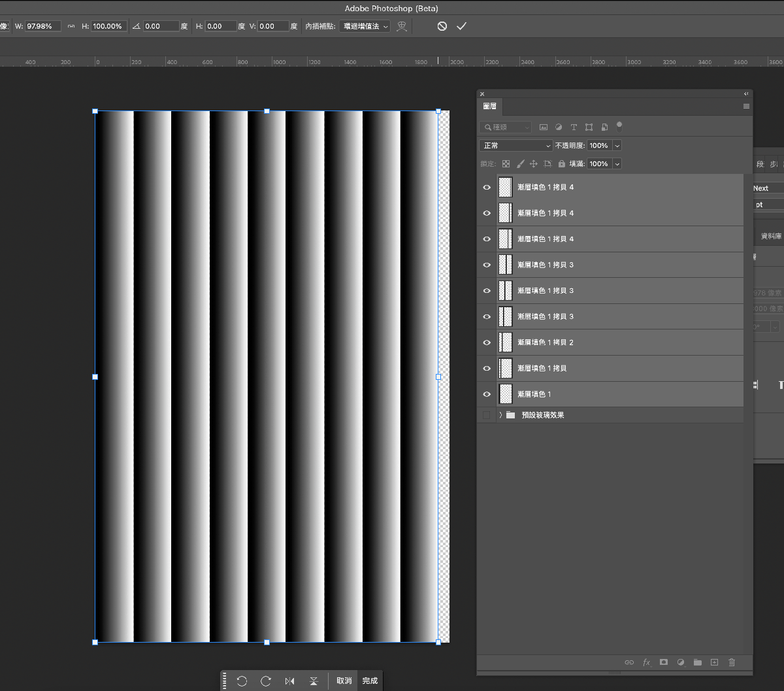This screenshot has width=784, height=691.
Task: Filter layers by smart objects icon
Action: [x=604, y=127]
